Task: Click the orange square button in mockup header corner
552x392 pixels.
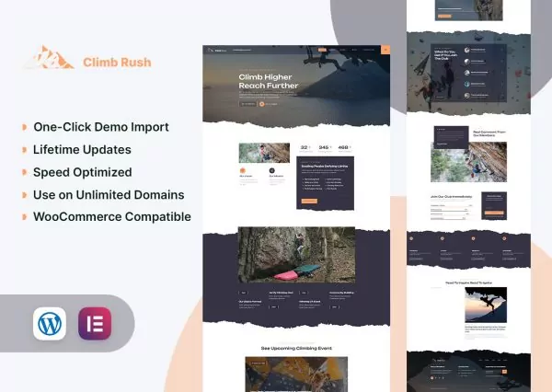Action: pos(385,50)
